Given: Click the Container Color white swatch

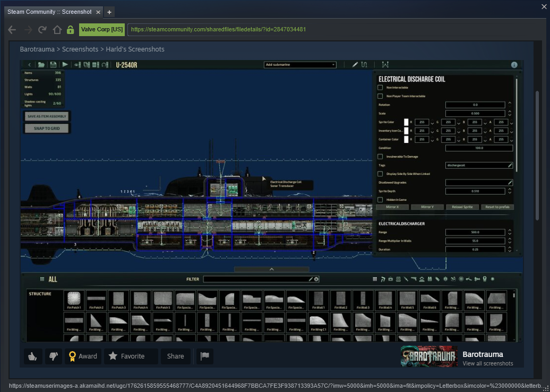Looking at the screenshot, I should click(x=406, y=139).
